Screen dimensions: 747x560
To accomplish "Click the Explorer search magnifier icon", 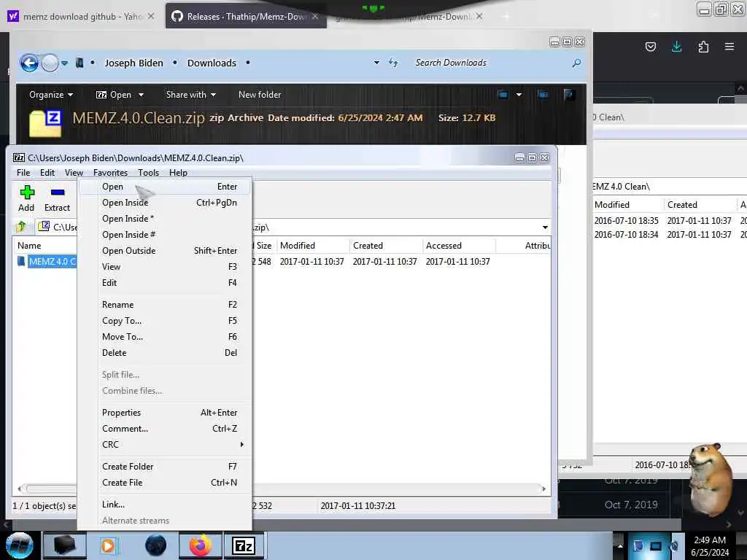I will (576, 63).
